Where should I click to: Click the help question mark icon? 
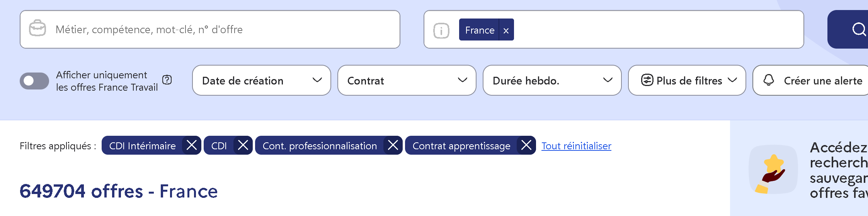(x=167, y=80)
